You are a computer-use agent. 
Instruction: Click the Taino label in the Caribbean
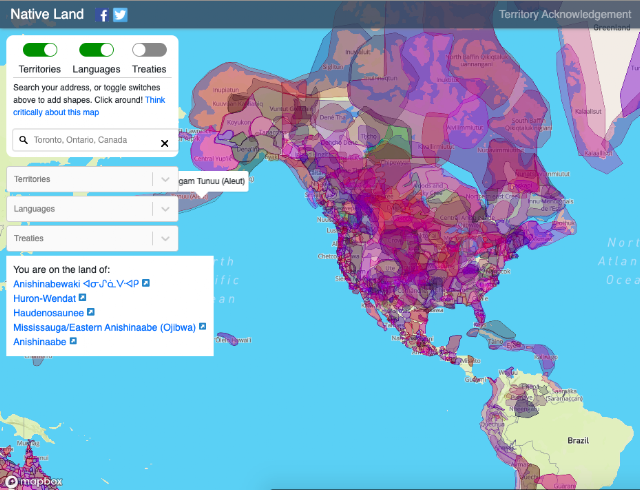pos(496,341)
